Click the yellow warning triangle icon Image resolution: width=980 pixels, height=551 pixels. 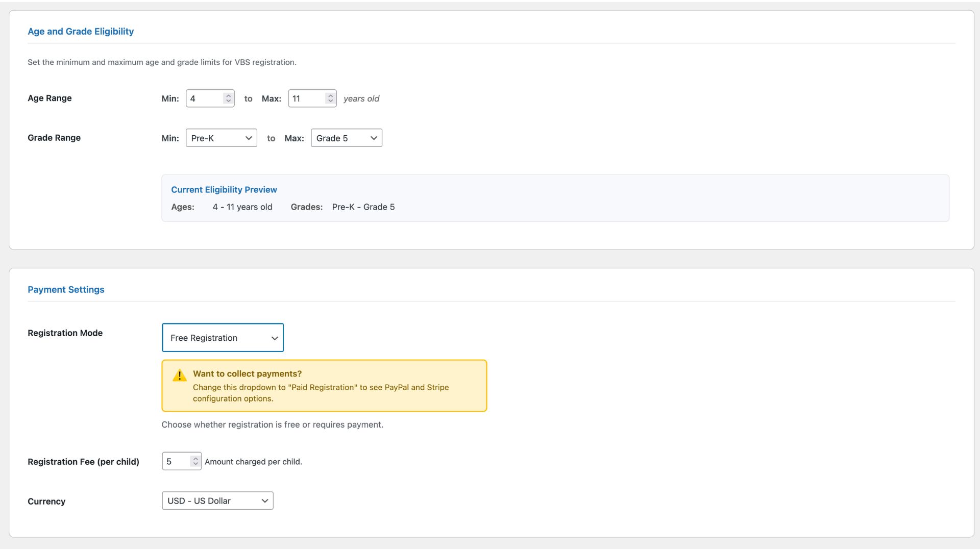point(179,375)
